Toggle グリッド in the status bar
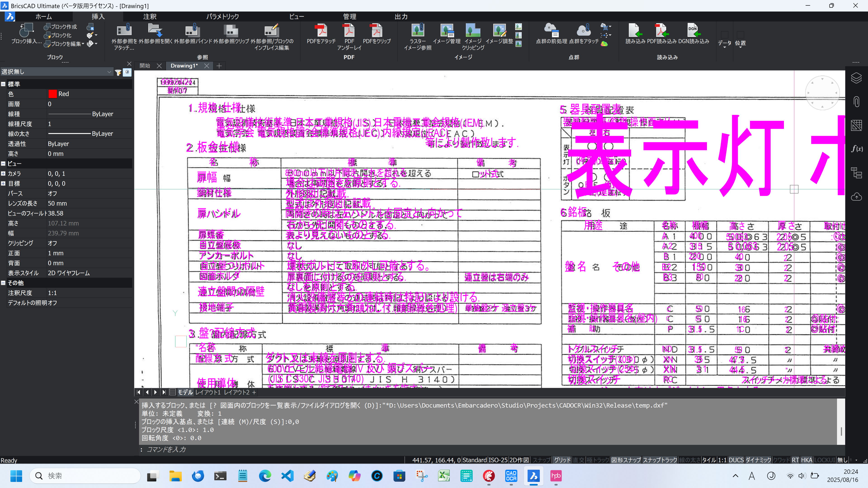This screenshot has height=488, width=868. click(x=562, y=460)
